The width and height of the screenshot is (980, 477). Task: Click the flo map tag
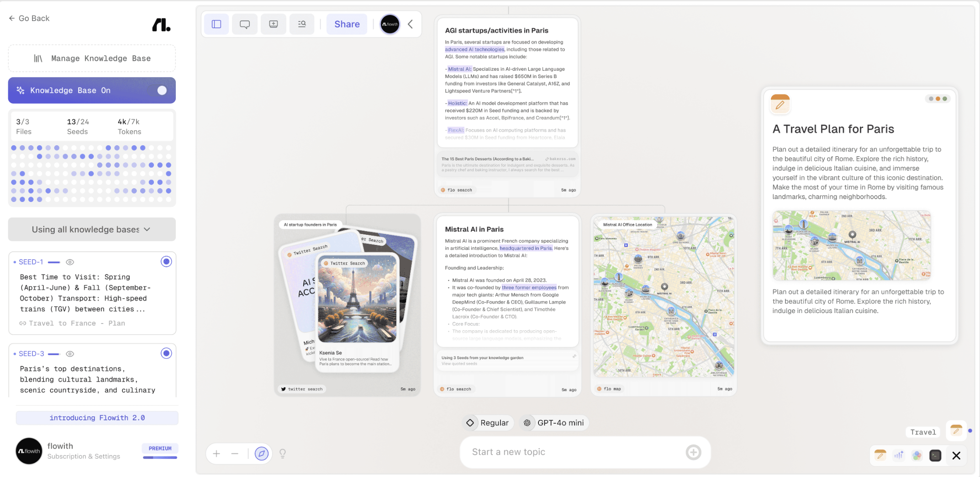click(609, 389)
